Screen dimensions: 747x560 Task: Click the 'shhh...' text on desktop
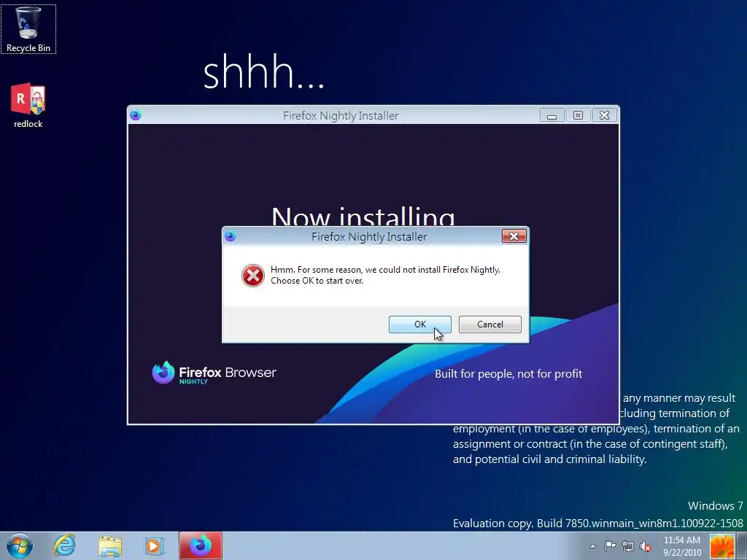tap(264, 71)
